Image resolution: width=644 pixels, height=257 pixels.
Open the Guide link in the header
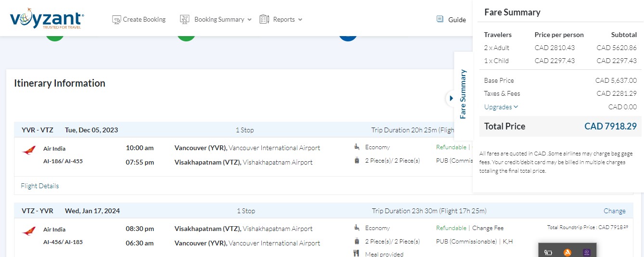coord(457,20)
